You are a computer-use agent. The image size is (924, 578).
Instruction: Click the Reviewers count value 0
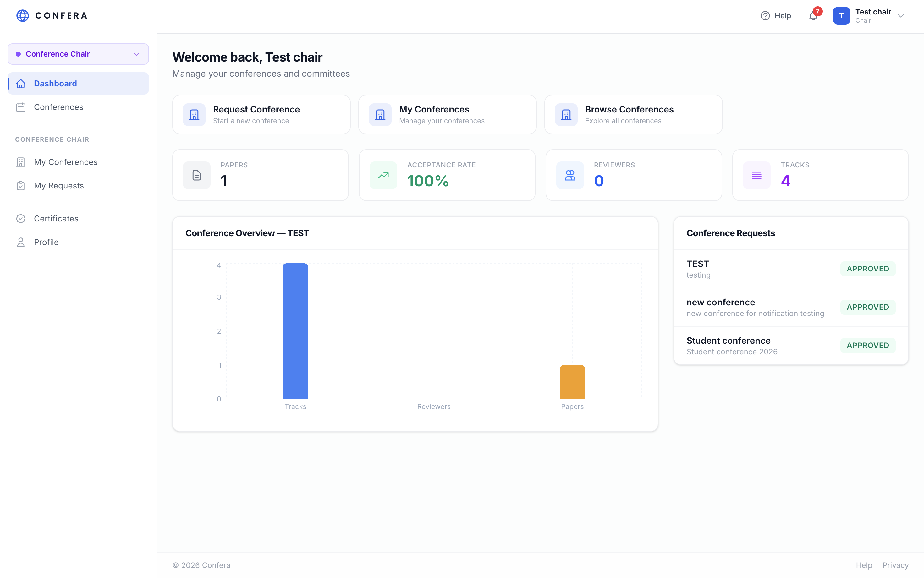(x=599, y=181)
